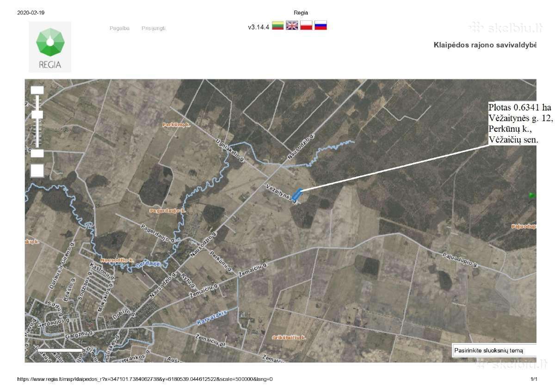
Task: Switch language with the Lithuanian flag
Action: (x=277, y=25)
